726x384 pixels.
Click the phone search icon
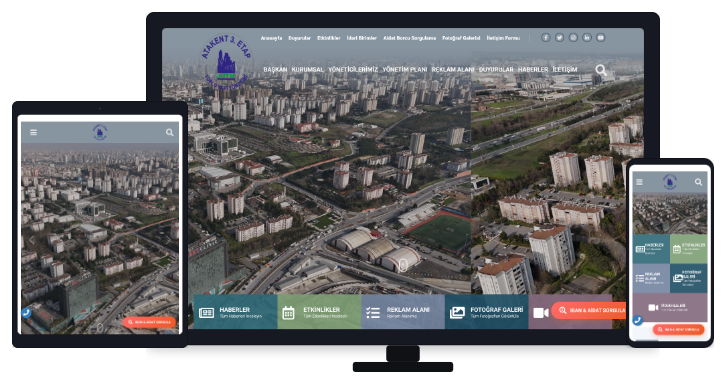[698, 182]
